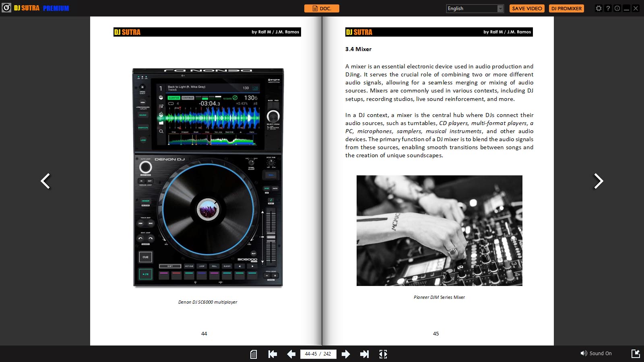Image resolution: width=644 pixels, height=362 pixels.
Task: Click the export share icon
Action: coord(636,354)
